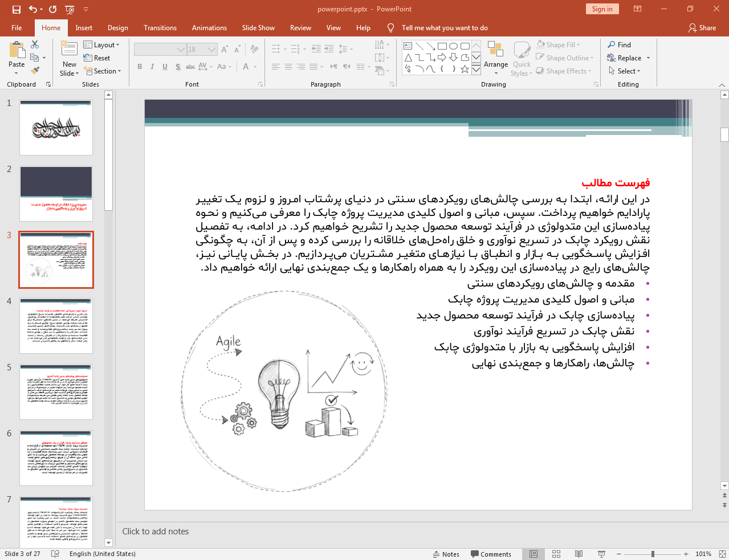Screen dimensions: 729x560
Task: Click the Sign in button
Action: tap(601, 9)
